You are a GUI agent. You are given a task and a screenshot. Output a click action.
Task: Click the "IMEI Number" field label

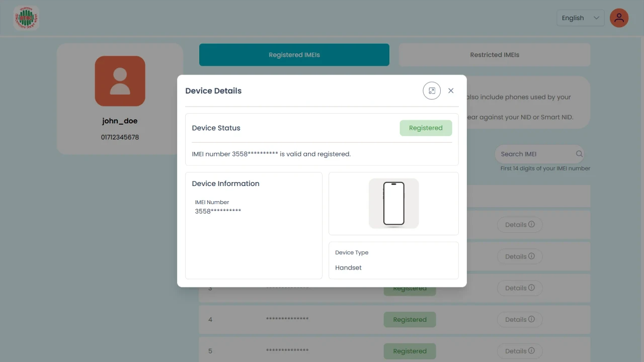tap(212, 202)
